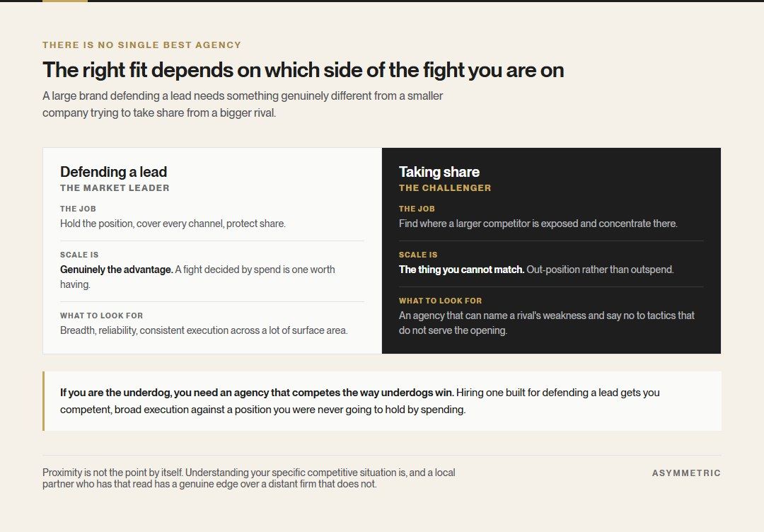Image resolution: width=764 pixels, height=532 pixels.
Task: Click 'THE JOB' label in the dark card
Action: click(417, 209)
